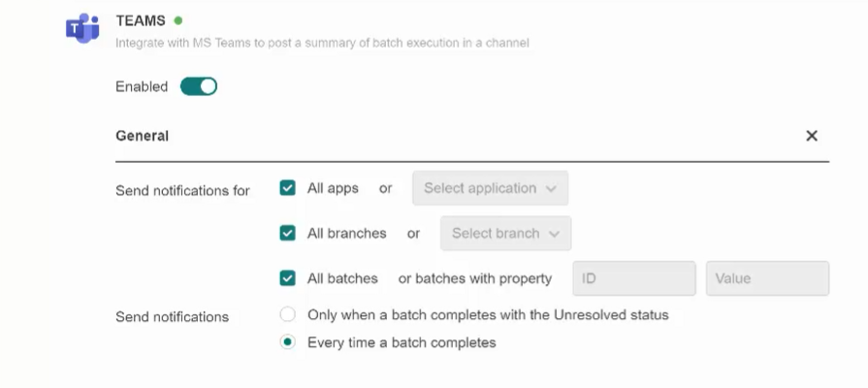The width and height of the screenshot is (868, 388).
Task: Expand the Select branch dropdown
Action: 505,233
